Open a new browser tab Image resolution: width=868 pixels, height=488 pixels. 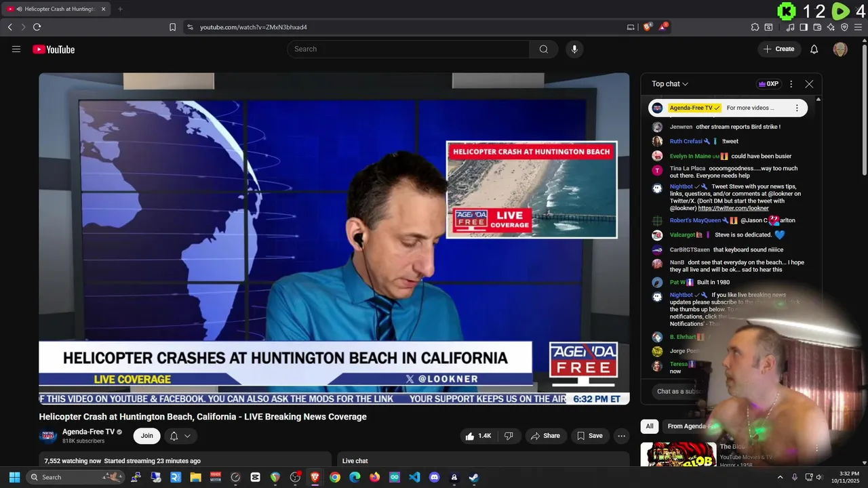pos(120,9)
